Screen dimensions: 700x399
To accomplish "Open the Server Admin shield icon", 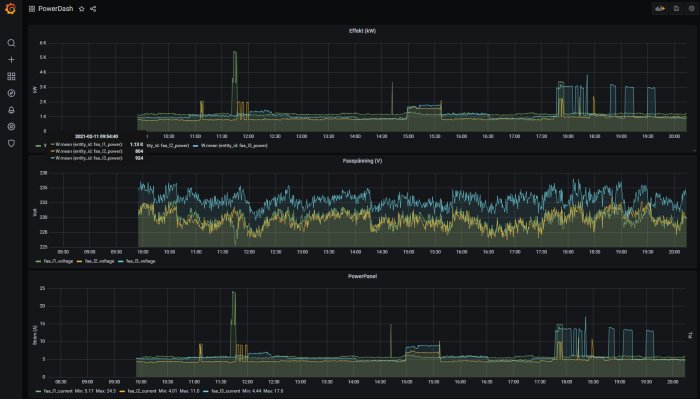I will point(11,143).
